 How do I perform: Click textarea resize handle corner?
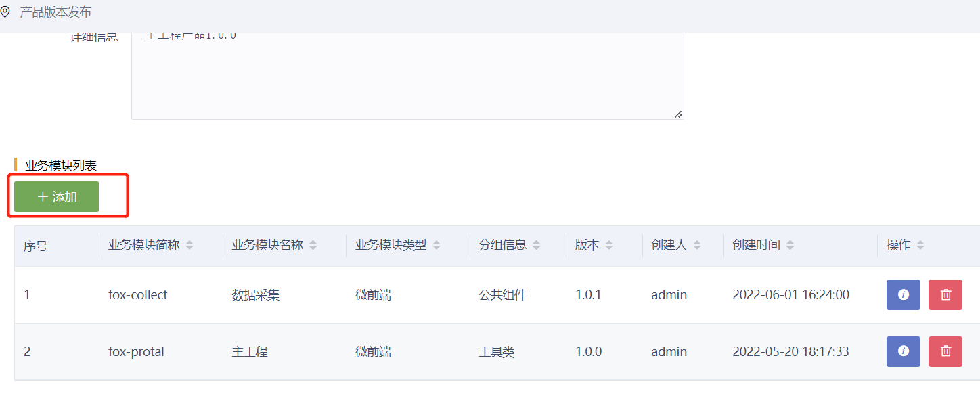tap(678, 114)
